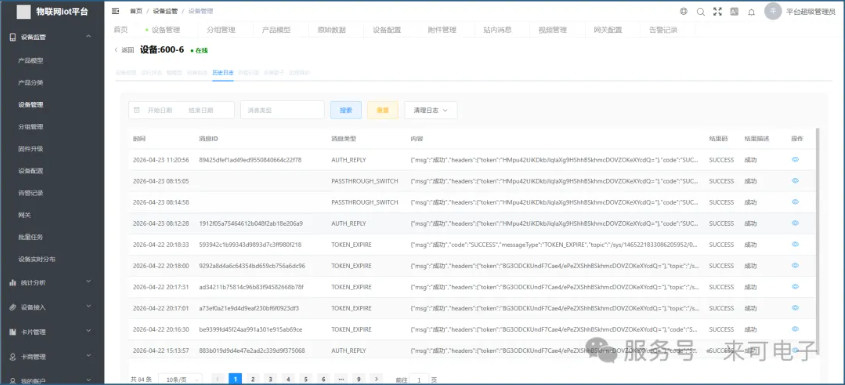This screenshot has height=385, width=845.
Task: Click the back arrow next to 设备:600-6
Action: click(116, 50)
